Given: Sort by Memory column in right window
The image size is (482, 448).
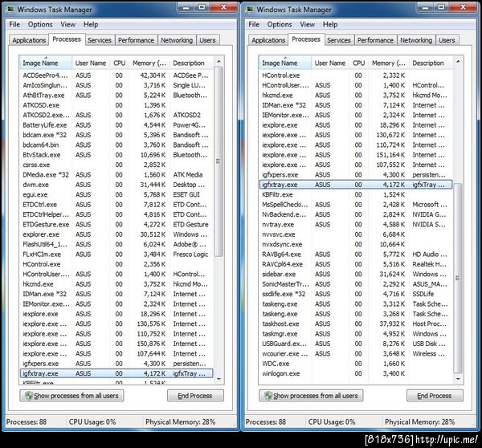Looking at the screenshot, I should point(389,63).
